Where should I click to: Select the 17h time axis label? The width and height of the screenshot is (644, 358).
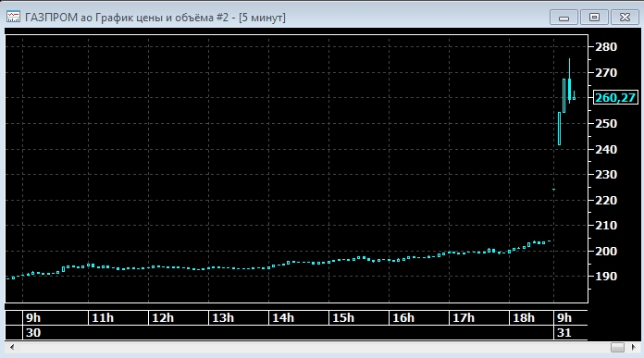pos(464,318)
